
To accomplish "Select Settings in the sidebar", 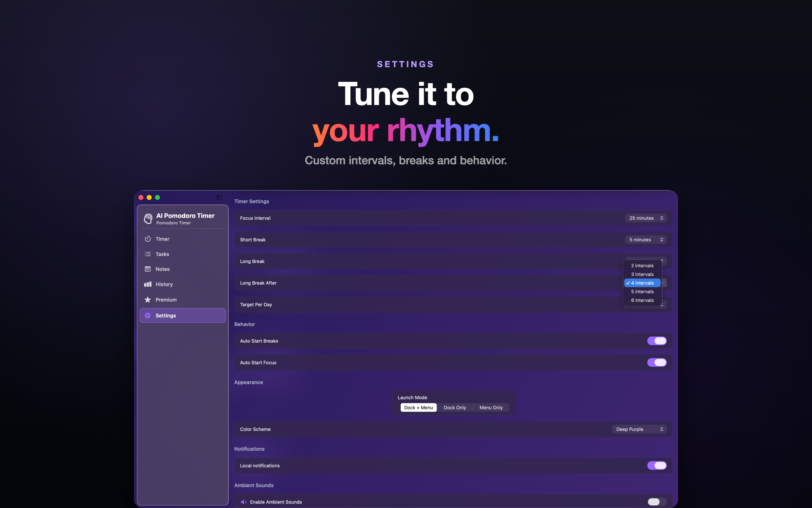I will point(182,316).
